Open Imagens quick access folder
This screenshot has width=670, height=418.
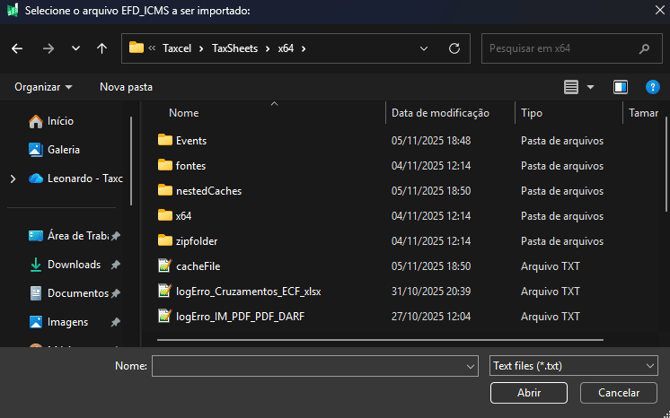coord(59,322)
